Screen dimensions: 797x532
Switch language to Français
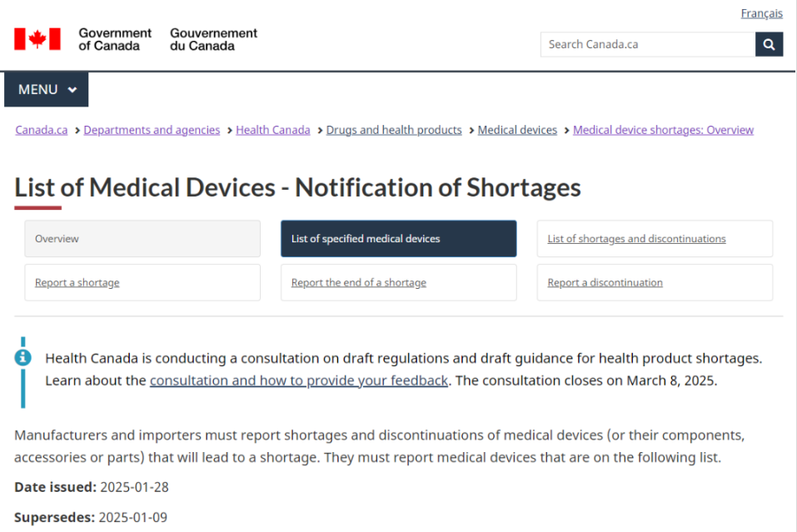pos(761,13)
